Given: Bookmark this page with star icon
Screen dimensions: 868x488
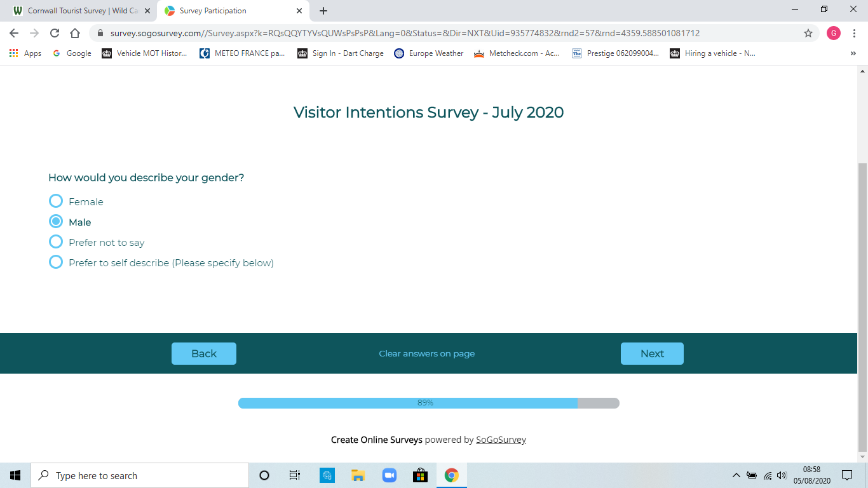Looking at the screenshot, I should [808, 33].
